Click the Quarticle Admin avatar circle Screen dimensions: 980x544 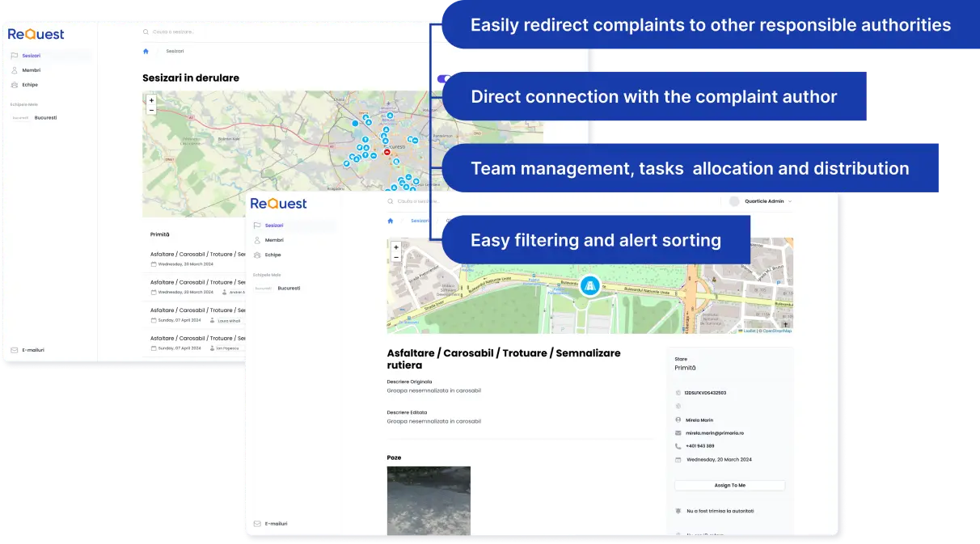click(734, 201)
